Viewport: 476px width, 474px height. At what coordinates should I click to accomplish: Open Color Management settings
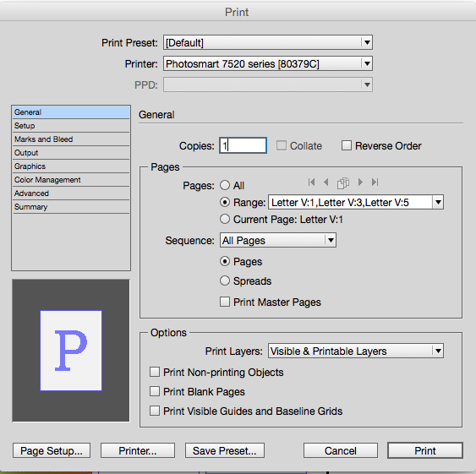pos(71,180)
